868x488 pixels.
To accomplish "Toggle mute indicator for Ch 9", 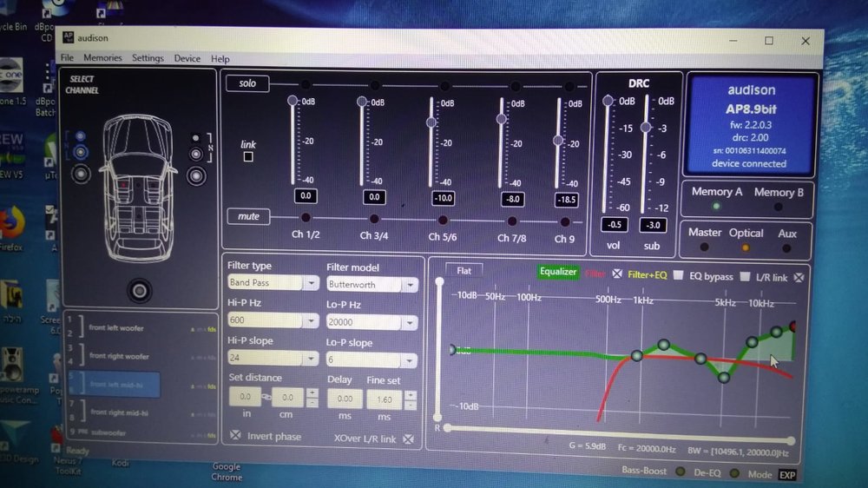I will 565,222.
